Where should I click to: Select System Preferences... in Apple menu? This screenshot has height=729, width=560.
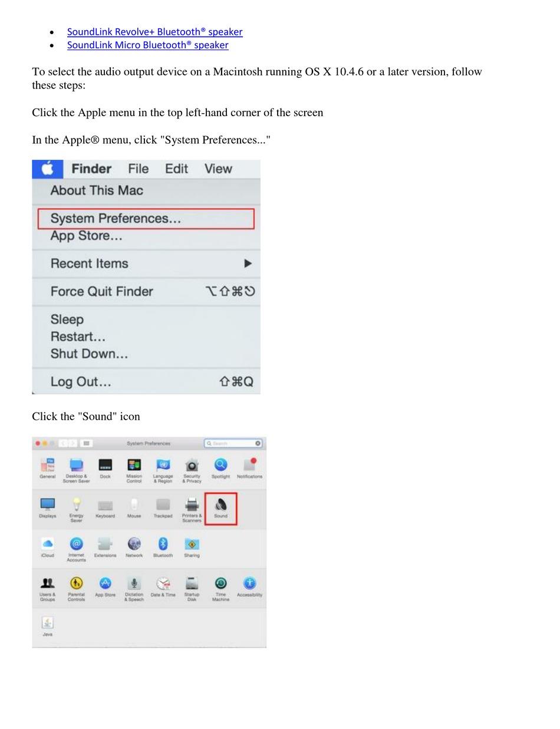tap(146, 219)
